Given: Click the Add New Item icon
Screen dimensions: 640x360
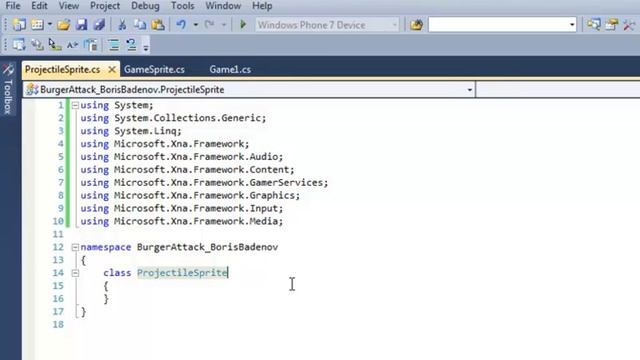Looking at the screenshot, I should [x=37, y=24].
